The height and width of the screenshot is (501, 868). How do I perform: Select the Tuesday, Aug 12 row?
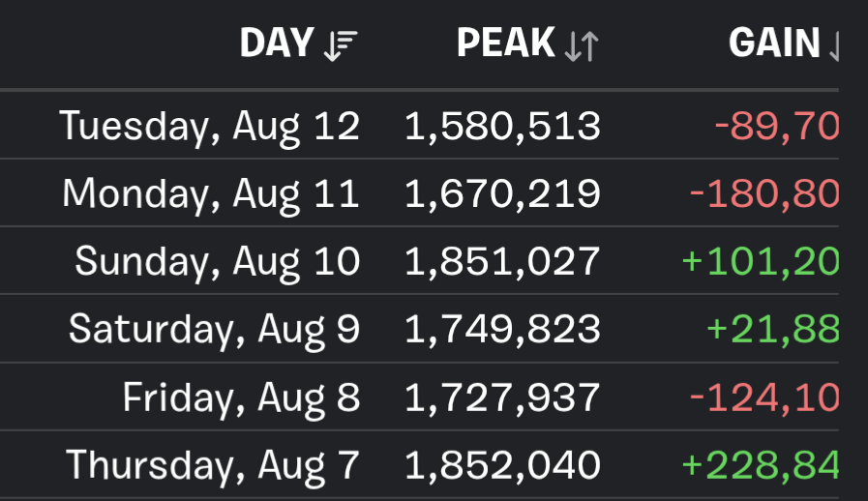tap(209, 126)
